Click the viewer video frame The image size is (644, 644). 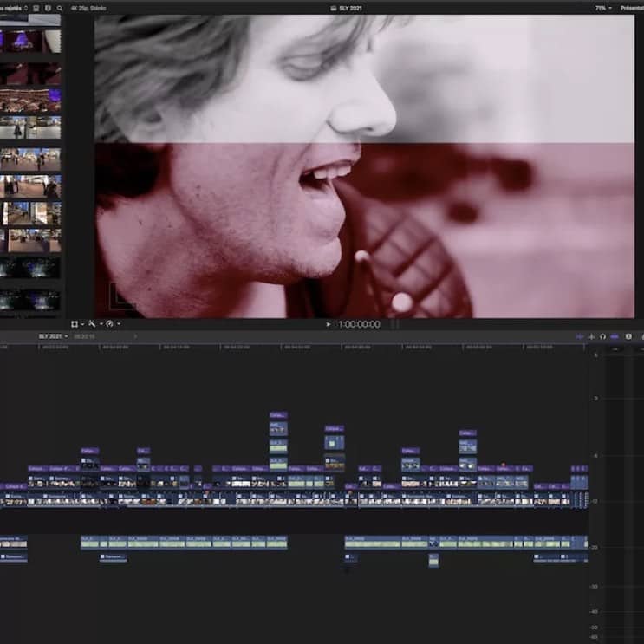coord(364,166)
